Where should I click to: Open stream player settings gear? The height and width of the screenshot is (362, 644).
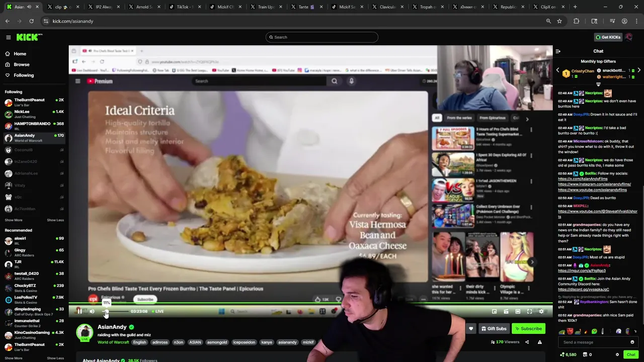pos(541,311)
